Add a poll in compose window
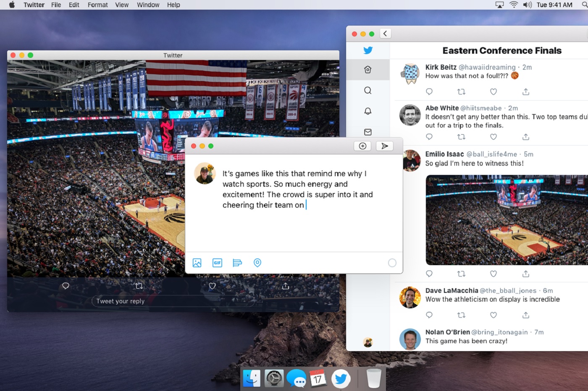The height and width of the screenshot is (391, 588). click(237, 263)
